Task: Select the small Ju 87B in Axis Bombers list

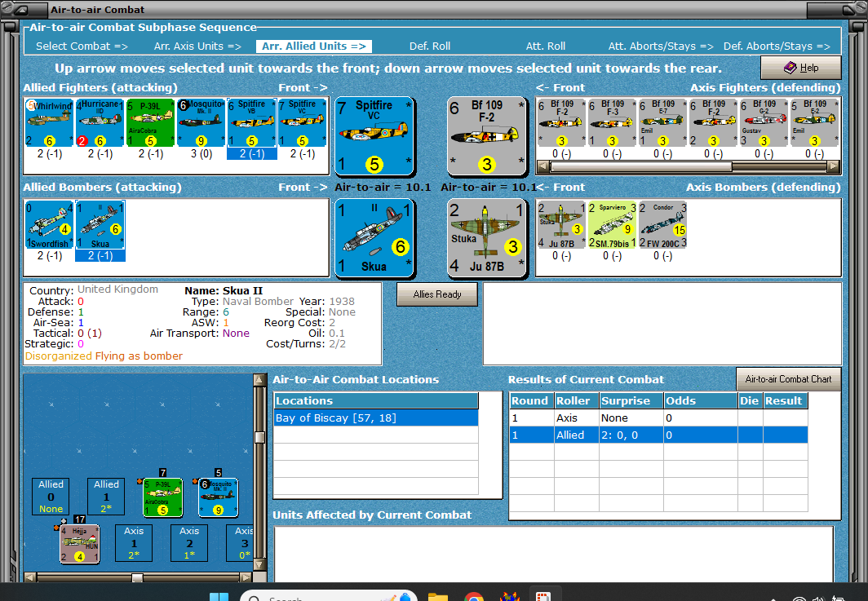Action: pyautogui.click(x=561, y=225)
